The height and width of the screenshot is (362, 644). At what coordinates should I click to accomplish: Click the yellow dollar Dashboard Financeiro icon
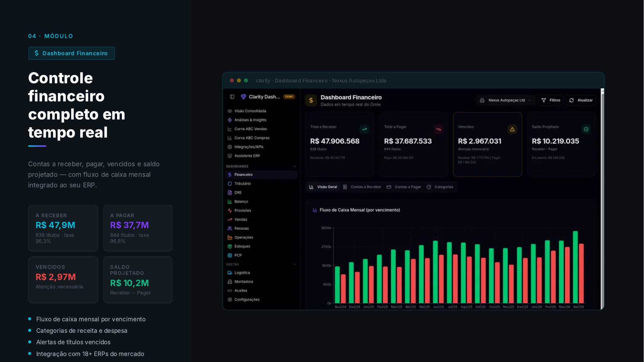[311, 100]
